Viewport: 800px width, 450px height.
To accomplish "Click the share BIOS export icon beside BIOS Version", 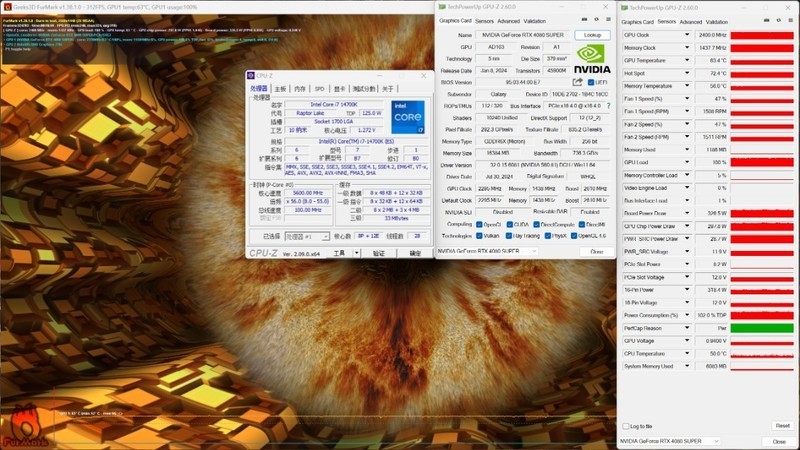I will (x=577, y=82).
